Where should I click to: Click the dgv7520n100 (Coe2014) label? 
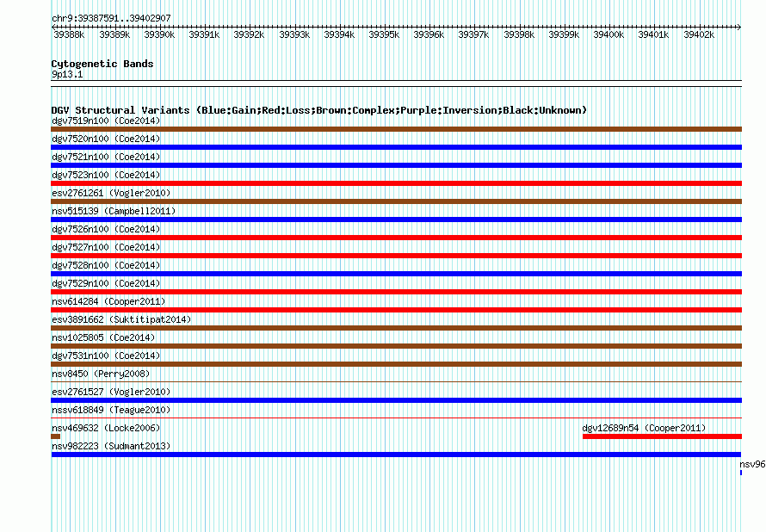[x=106, y=139]
